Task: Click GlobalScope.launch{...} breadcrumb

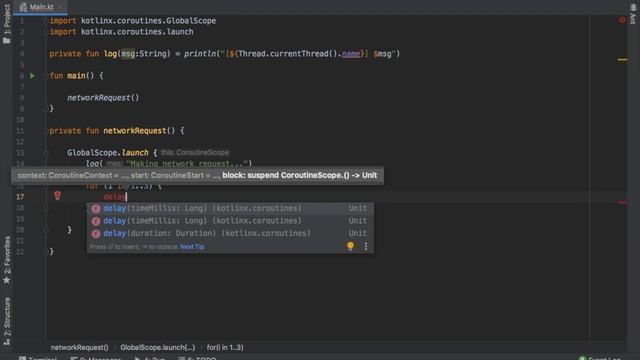Action: pos(158,347)
